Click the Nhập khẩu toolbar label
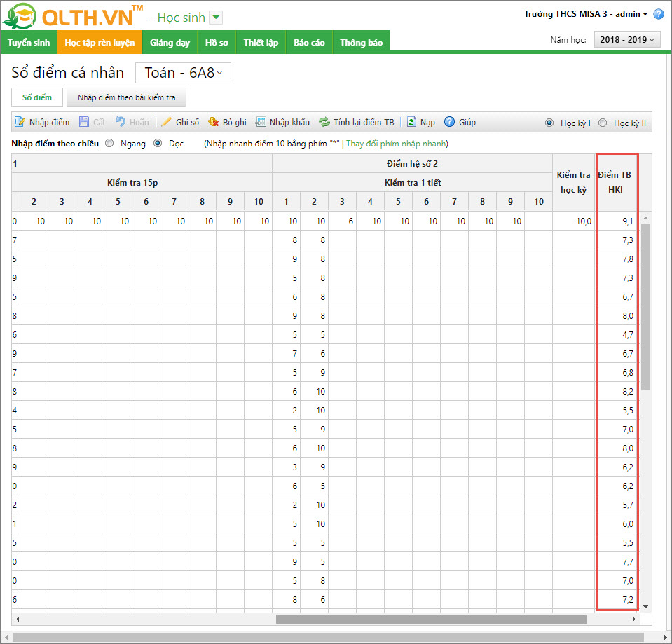This screenshot has height=644, width=672. [289, 122]
